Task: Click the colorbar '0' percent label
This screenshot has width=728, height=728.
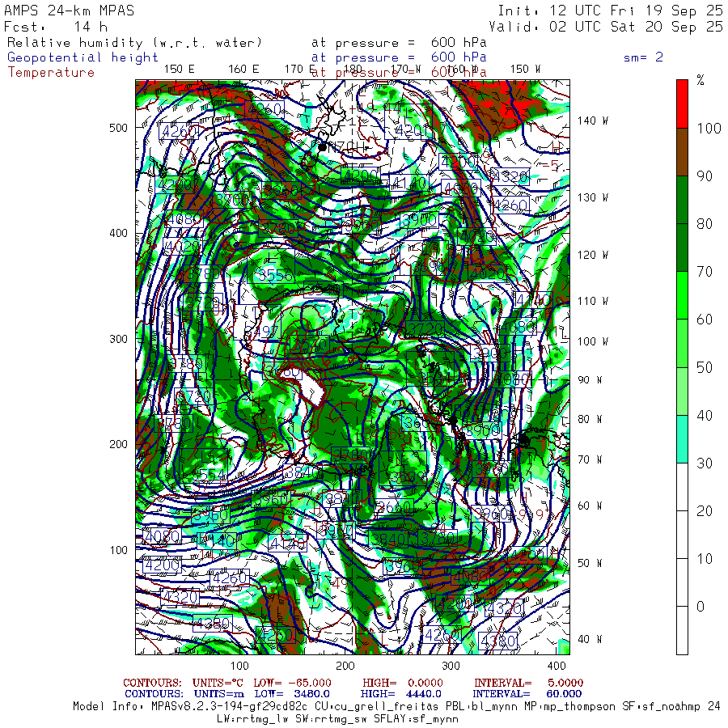Action: click(700, 607)
